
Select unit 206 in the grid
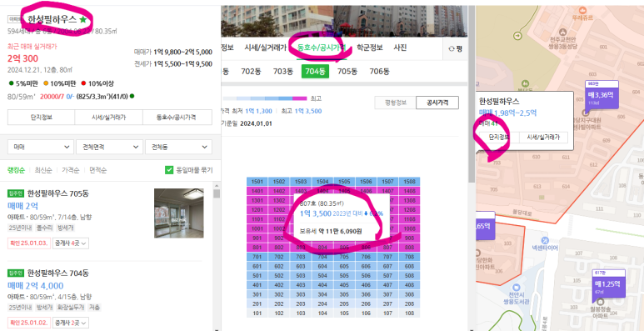point(366,304)
